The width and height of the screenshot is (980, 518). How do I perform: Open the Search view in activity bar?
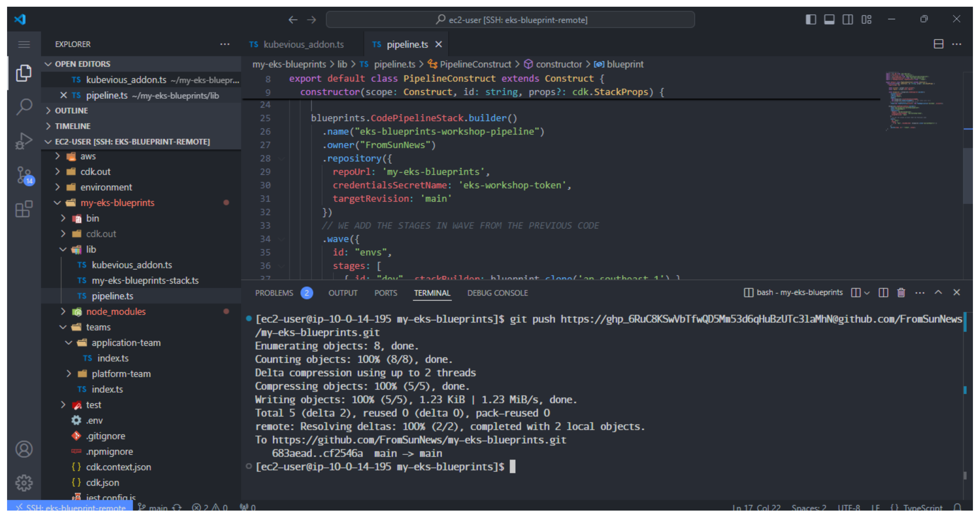24,107
